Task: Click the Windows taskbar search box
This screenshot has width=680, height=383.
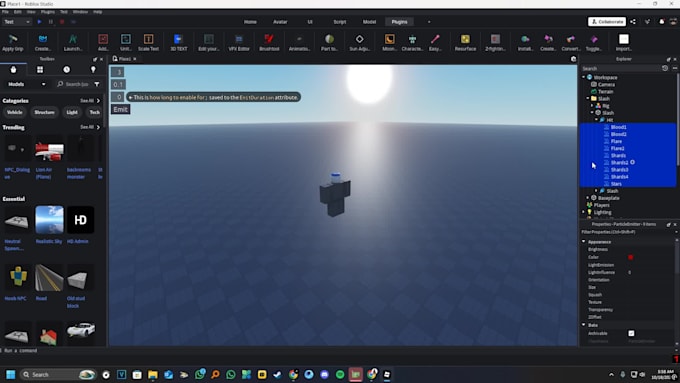Action: pos(58,374)
